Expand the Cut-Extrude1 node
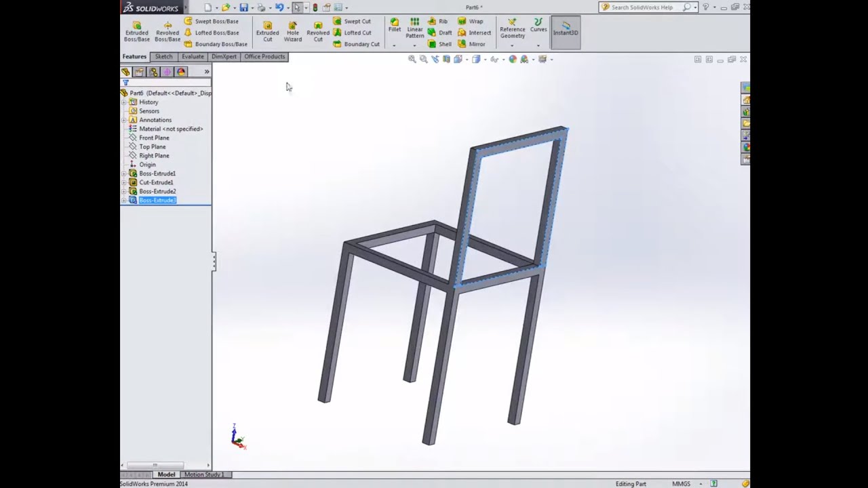The width and height of the screenshot is (868, 488). tap(124, 182)
